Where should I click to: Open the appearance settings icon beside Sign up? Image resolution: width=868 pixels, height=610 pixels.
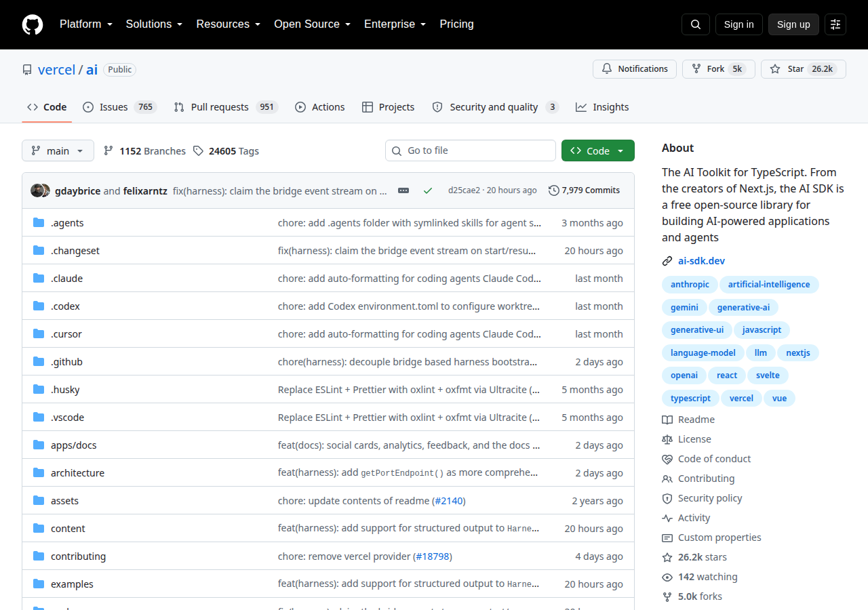(x=835, y=24)
